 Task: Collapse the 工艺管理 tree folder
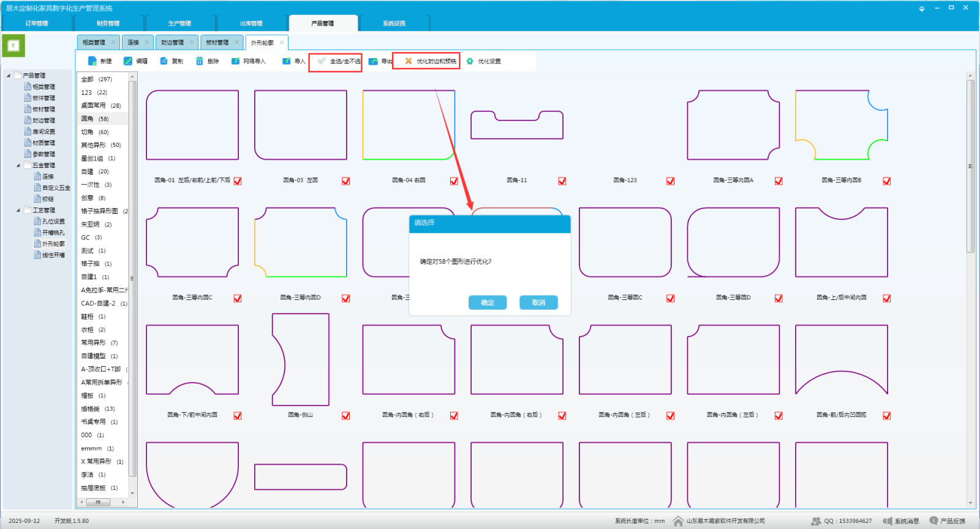coord(18,211)
